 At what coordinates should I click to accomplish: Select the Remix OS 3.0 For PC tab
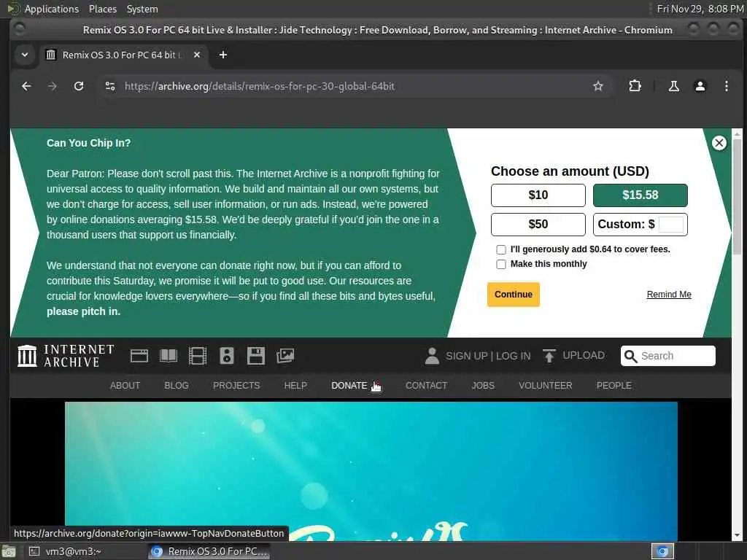pyautogui.click(x=124, y=55)
